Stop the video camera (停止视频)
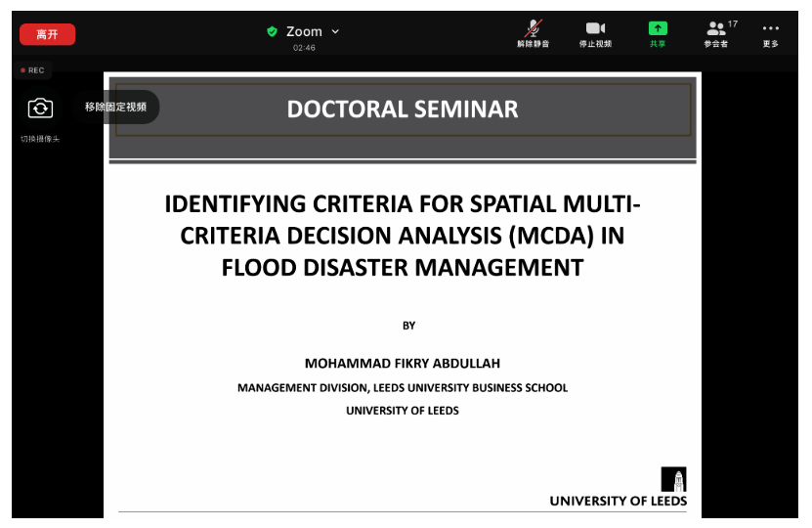The image size is (812, 528). point(595,33)
